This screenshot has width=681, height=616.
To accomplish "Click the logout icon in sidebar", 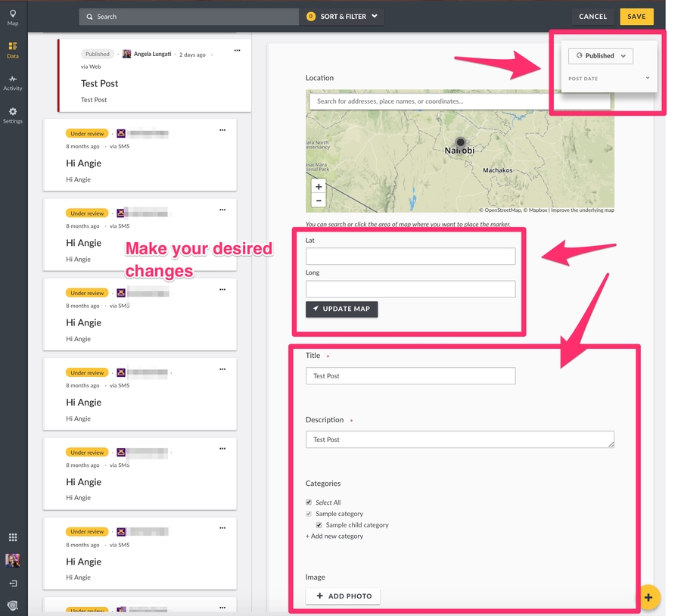I will pyautogui.click(x=13, y=583).
